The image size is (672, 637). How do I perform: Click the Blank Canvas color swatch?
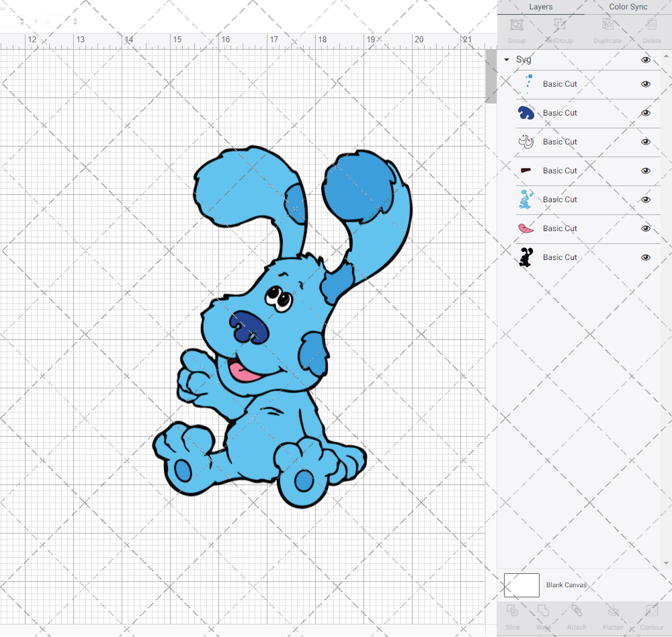click(x=521, y=585)
